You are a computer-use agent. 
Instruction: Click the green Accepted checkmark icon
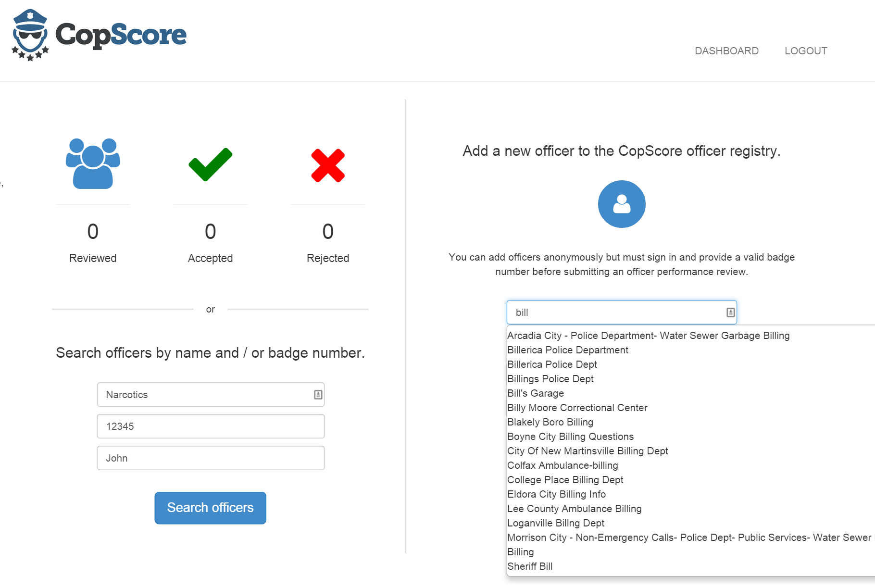[x=210, y=164]
